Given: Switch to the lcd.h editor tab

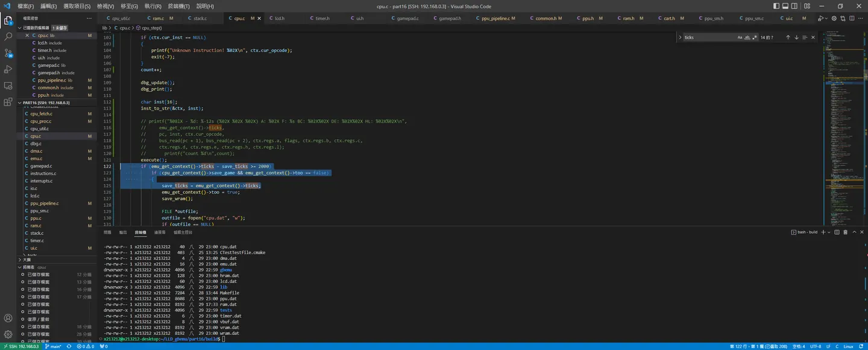Looking at the screenshot, I should [x=280, y=18].
